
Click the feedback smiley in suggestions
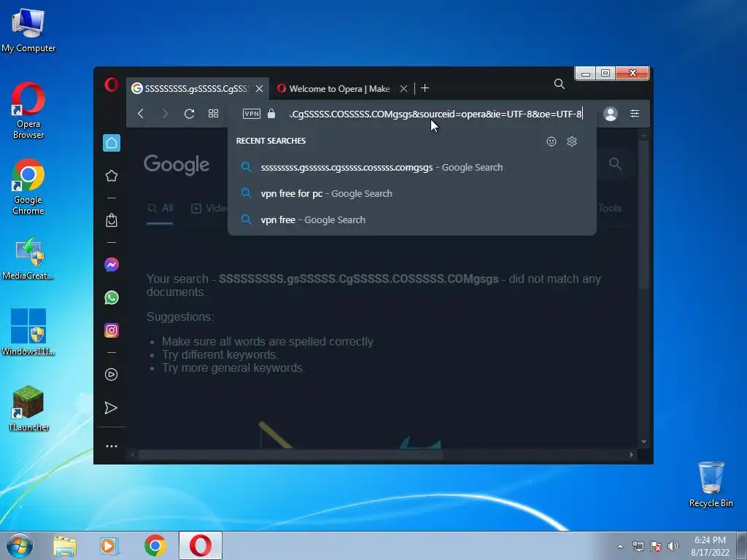tap(551, 141)
